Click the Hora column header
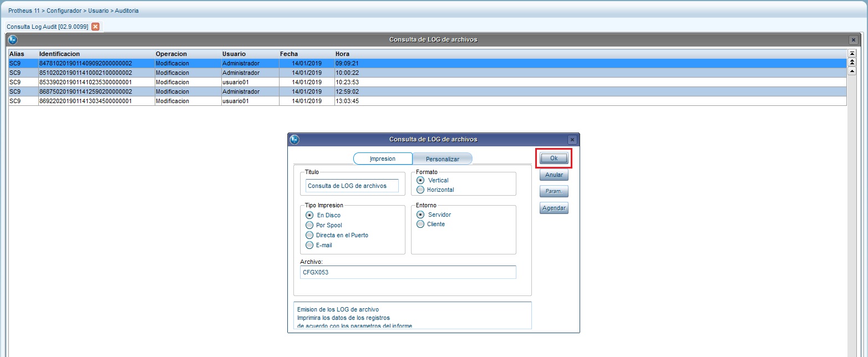 click(x=591, y=54)
